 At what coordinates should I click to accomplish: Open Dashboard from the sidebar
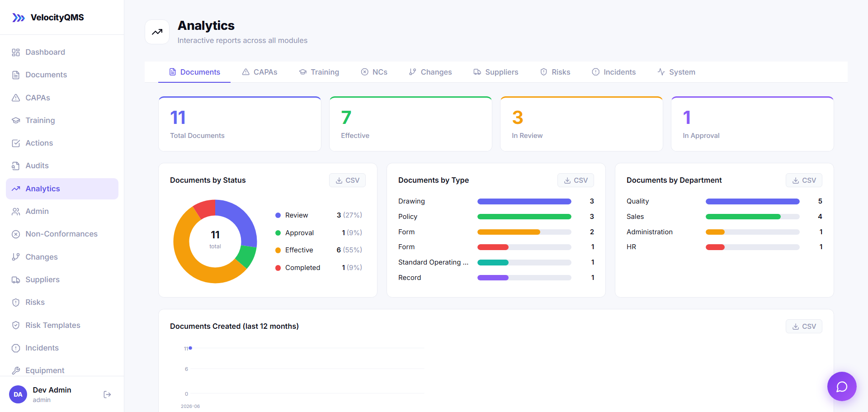(x=62, y=52)
